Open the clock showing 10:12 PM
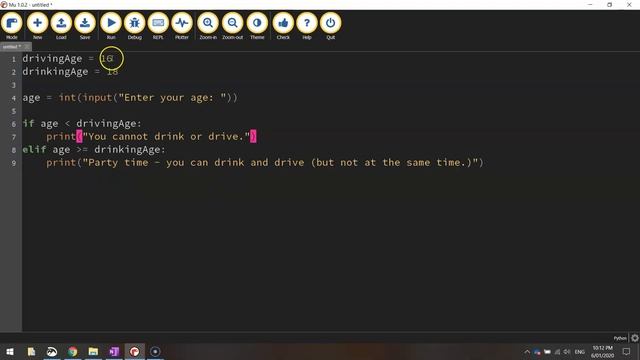Viewport: 640px width, 360px height. (x=603, y=351)
